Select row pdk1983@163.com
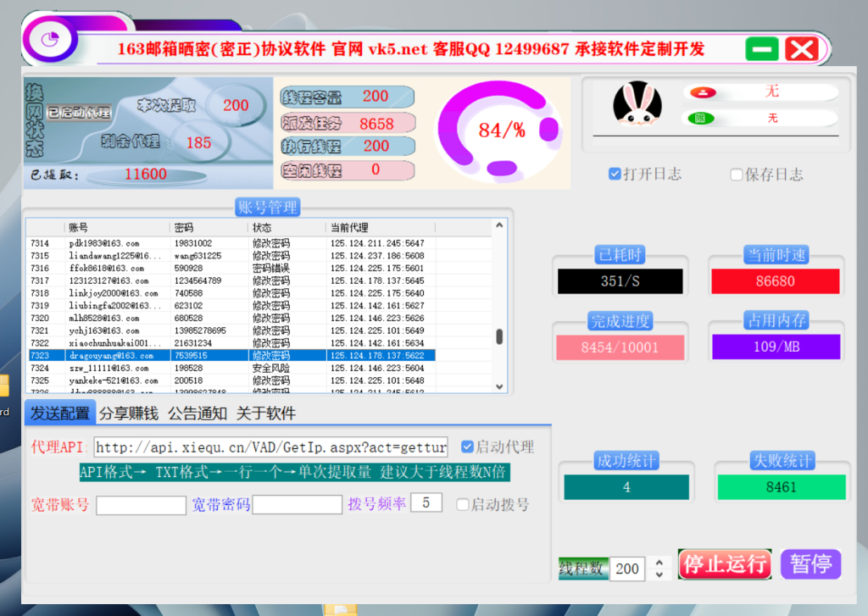 point(232,243)
